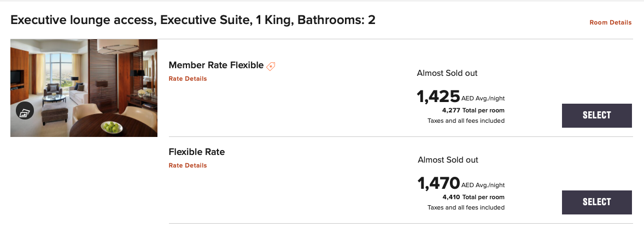
Task: Click the 4,277 Total per room text
Action: pyautogui.click(x=473, y=110)
